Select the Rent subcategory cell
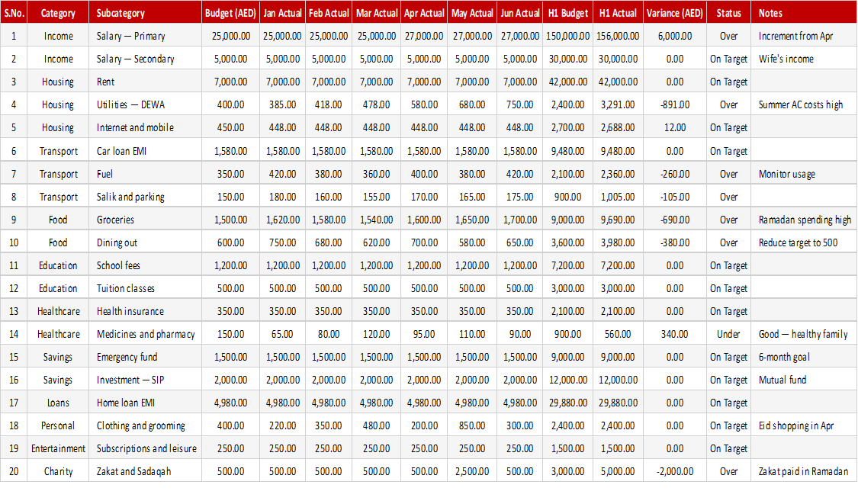 145,82
